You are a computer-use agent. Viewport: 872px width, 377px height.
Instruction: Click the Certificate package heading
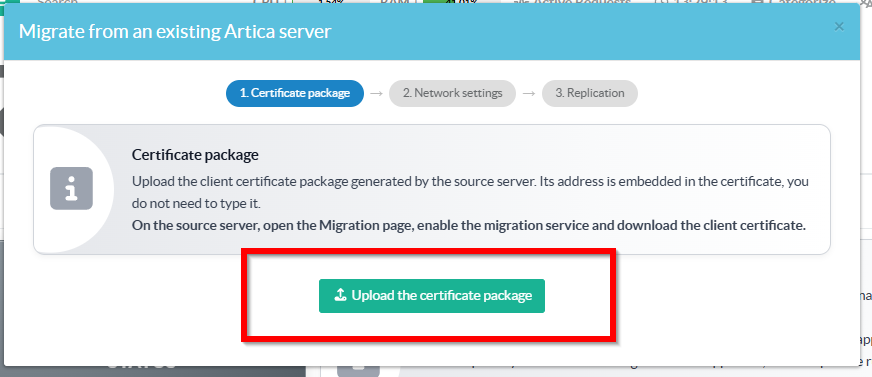click(x=195, y=155)
